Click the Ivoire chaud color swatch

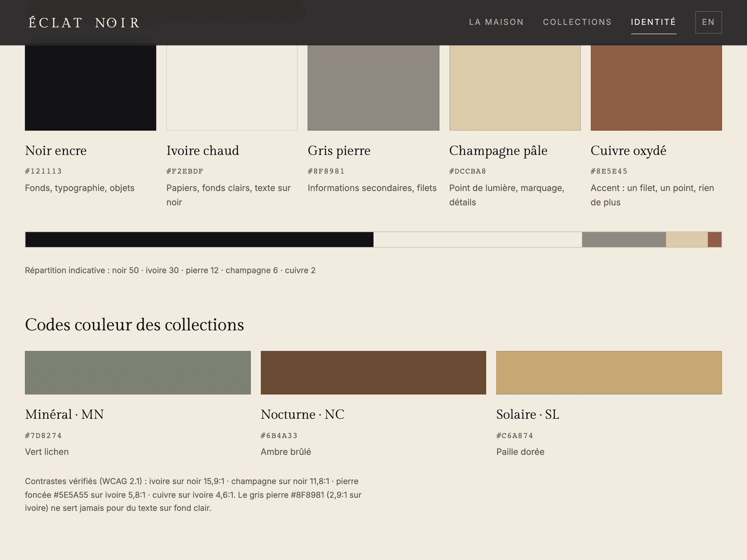[x=232, y=88]
